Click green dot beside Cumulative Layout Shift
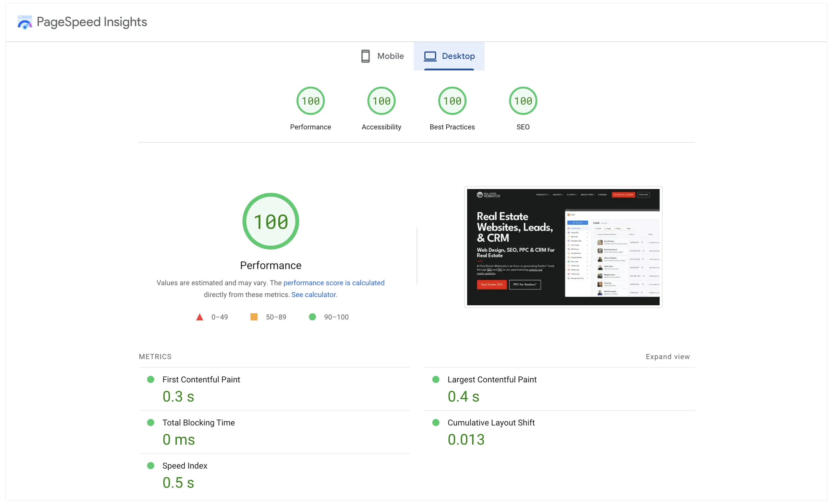 tap(436, 422)
